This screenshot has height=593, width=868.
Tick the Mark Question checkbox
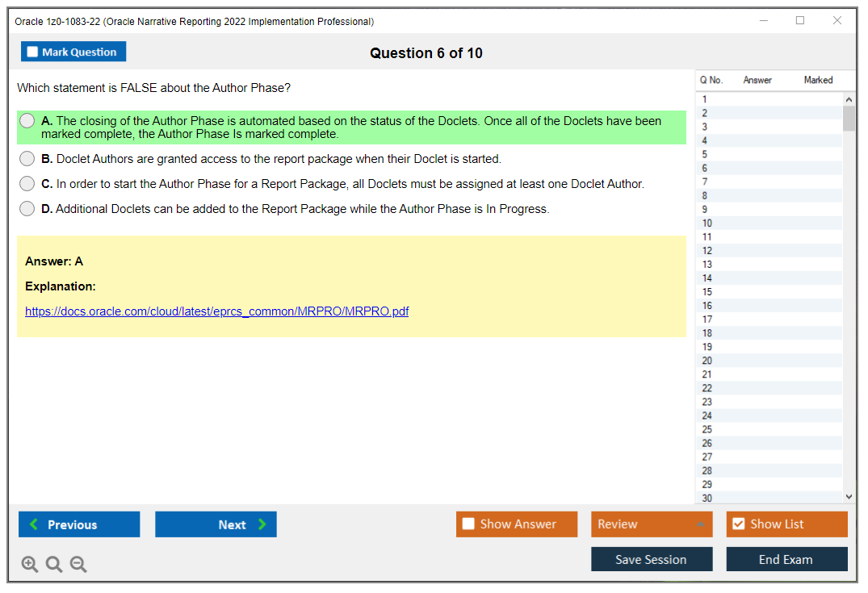click(33, 52)
